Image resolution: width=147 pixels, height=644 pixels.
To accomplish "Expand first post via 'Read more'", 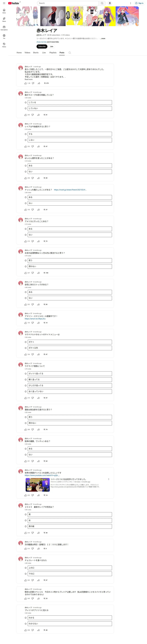I will 29,79.
